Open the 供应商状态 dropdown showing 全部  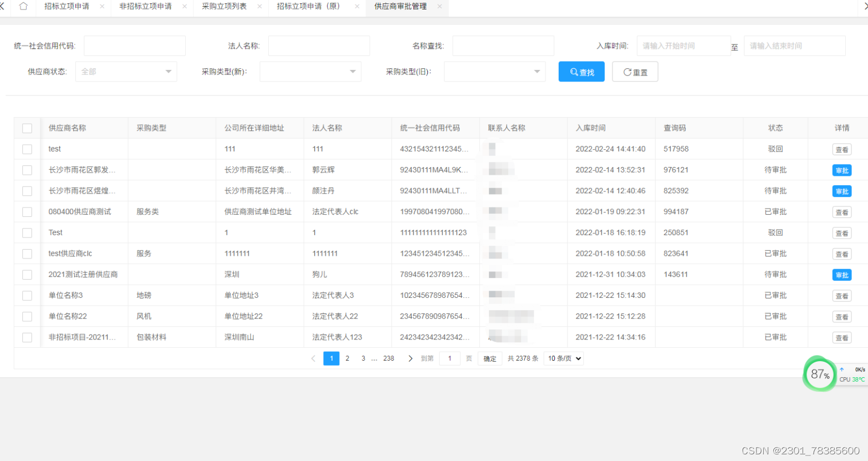pyautogui.click(x=126, y=71)
